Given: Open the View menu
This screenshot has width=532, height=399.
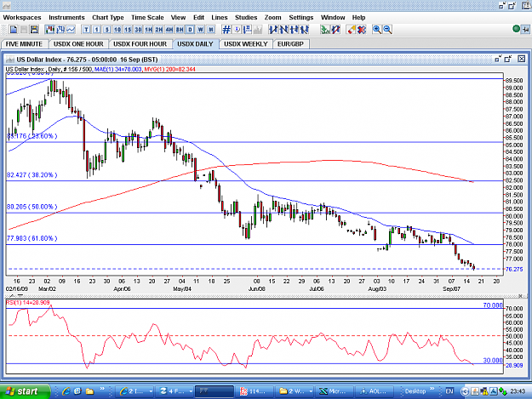Looking at the screenshot, I should pos(178,18).
